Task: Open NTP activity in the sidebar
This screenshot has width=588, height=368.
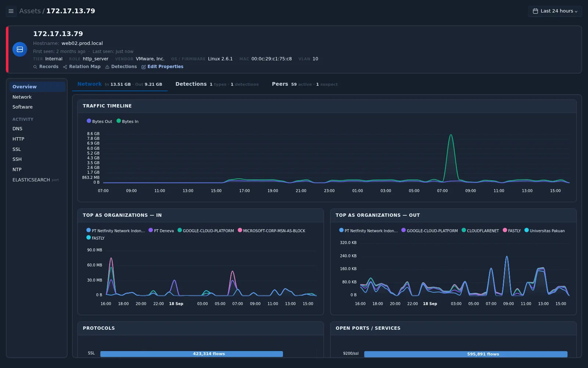Action: [37, 170]
